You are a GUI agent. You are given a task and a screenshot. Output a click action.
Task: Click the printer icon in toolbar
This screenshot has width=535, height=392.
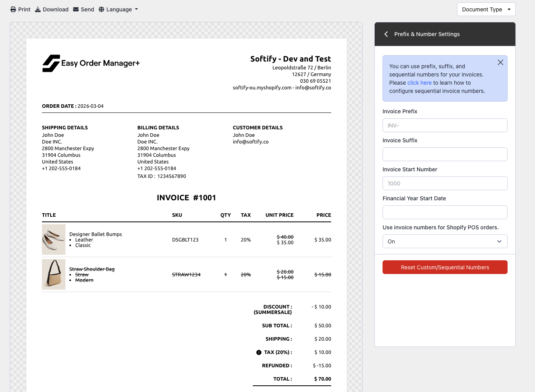tap(13, 9)
